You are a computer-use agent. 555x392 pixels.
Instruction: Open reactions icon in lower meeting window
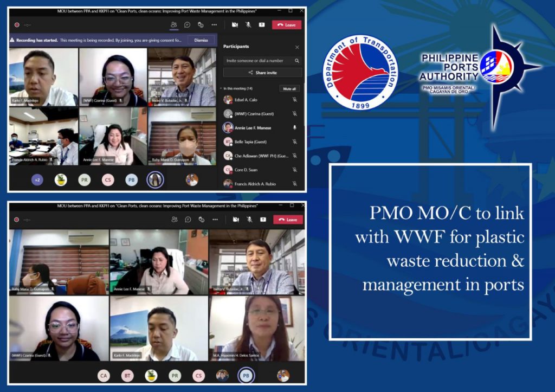(202, 220)
